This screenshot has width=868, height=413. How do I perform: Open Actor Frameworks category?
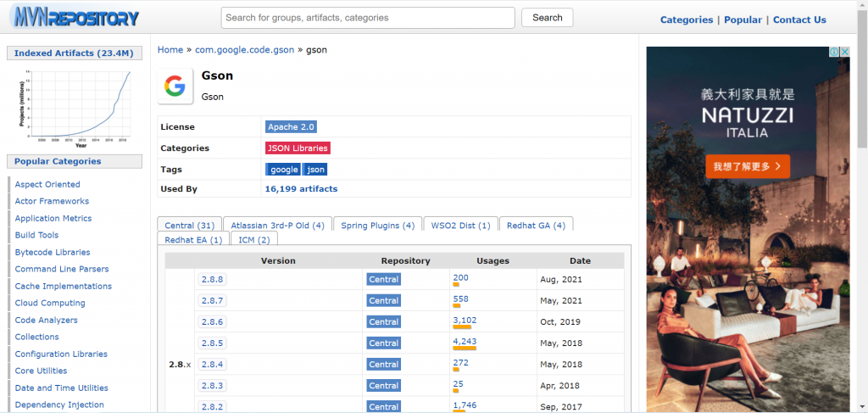[x=52, y=202]
